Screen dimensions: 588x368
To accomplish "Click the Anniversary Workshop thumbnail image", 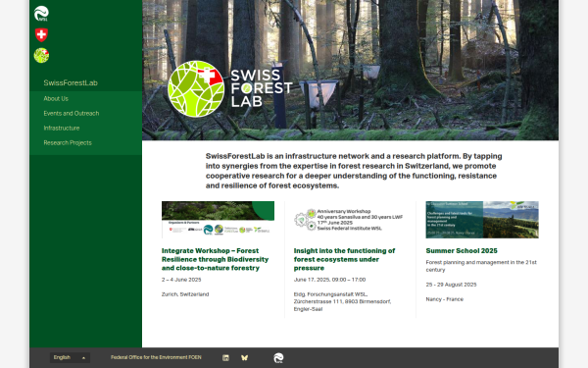I will [350, 220].
